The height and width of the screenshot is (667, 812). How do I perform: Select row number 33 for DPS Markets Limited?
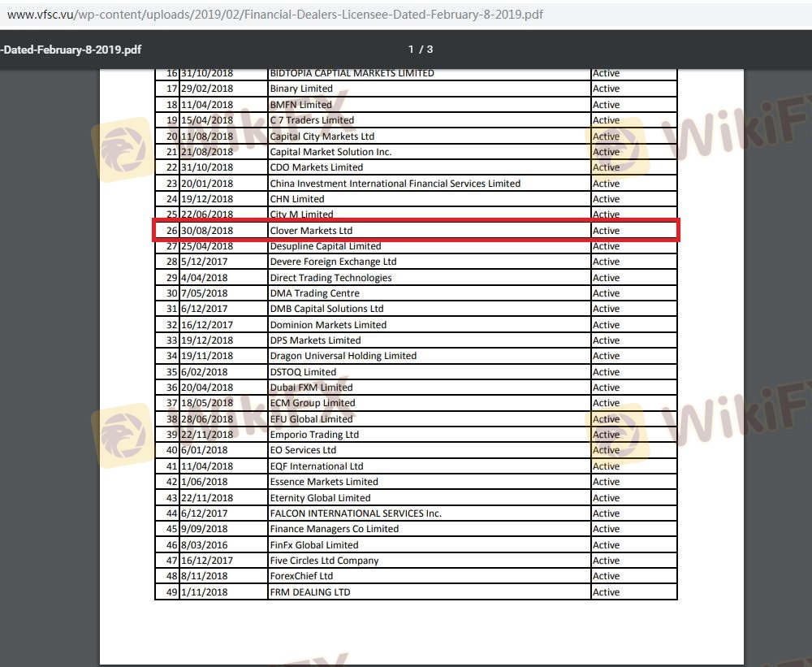coord(172,340)
